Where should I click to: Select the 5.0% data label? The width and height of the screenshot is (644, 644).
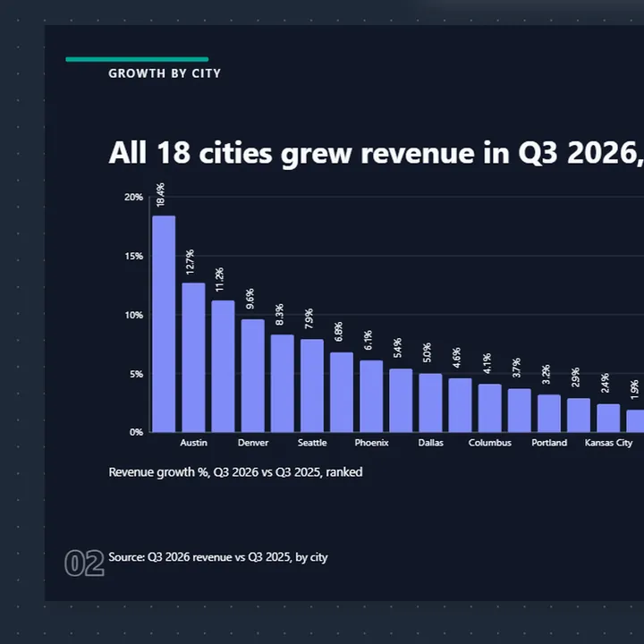[x=428, y=352]
